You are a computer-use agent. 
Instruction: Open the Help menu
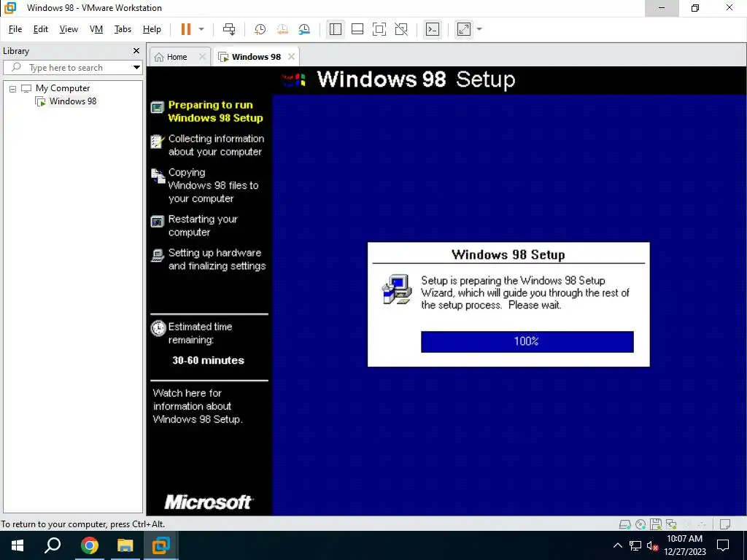[152, 29]
